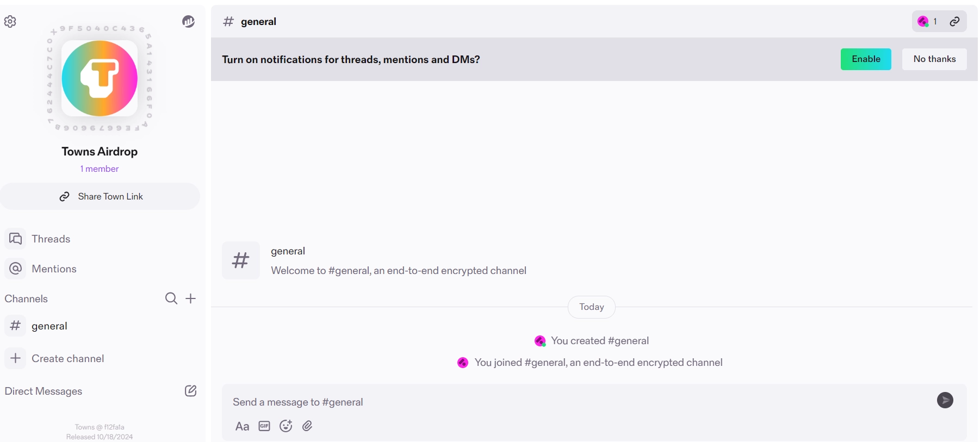This screenshot has height=442, width=980.
Task: Add channel via plus icon next to Channels
Action: (x=191, y=298)
